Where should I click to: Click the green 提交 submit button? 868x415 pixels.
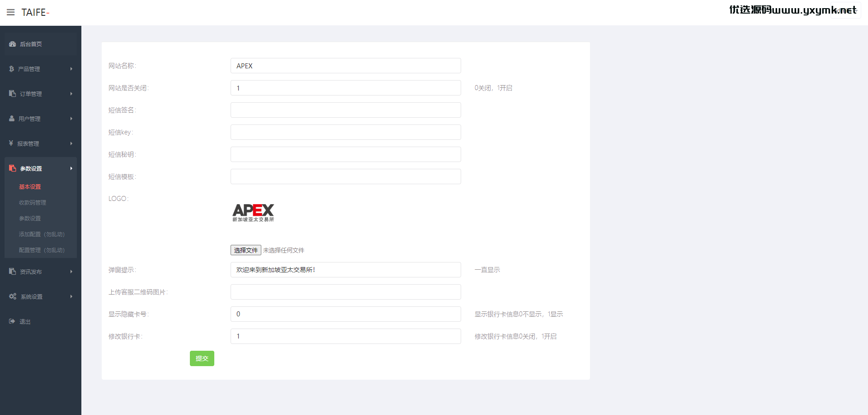202,358
